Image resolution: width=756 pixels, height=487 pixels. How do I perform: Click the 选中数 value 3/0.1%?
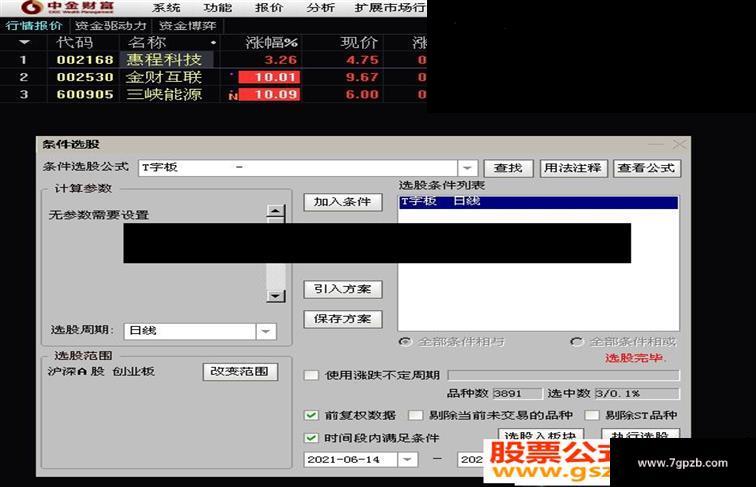pos(637,393)
